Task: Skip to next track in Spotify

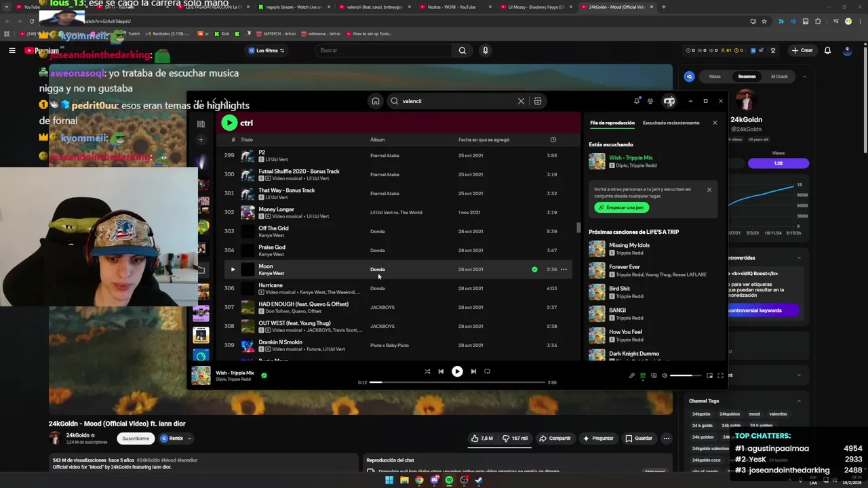Action: tap(473, 371)
